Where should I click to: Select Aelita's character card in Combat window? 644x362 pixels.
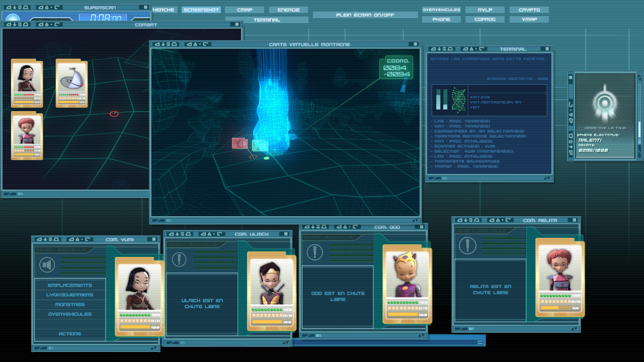tap(27, 136)
